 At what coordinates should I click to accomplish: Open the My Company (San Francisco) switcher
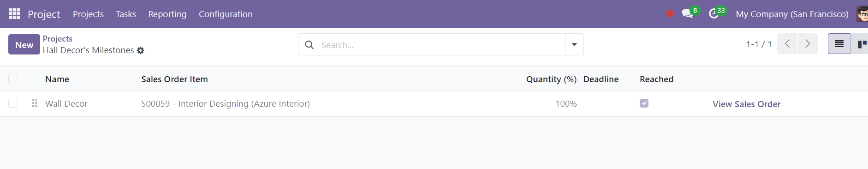coord(792,14)
